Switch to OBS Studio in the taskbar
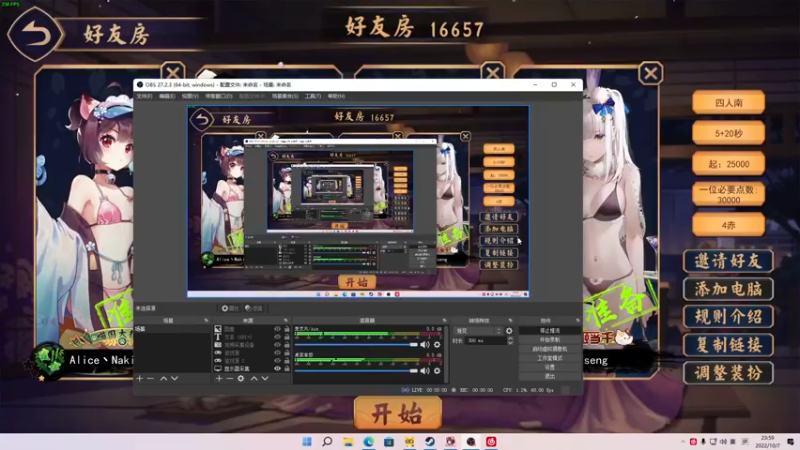This screenshot has width=800, height=450. (x=471, y=441)
